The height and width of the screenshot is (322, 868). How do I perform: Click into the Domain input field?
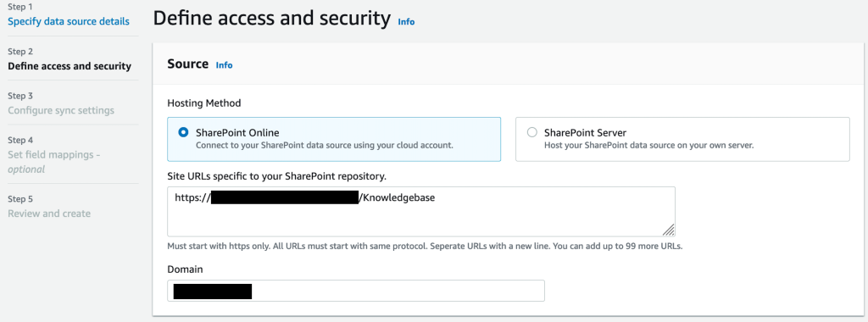click(356, 291)
